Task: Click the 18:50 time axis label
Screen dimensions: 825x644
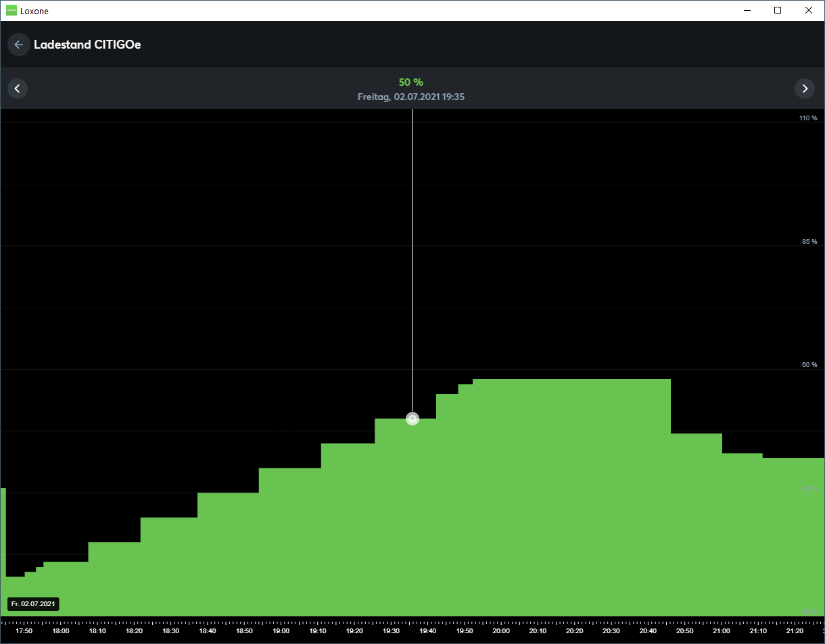Action: coord(244,631)
